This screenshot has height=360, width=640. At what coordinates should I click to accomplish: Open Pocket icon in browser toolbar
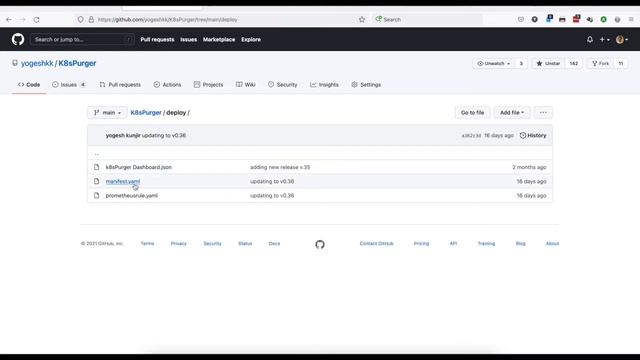[521, 20]
